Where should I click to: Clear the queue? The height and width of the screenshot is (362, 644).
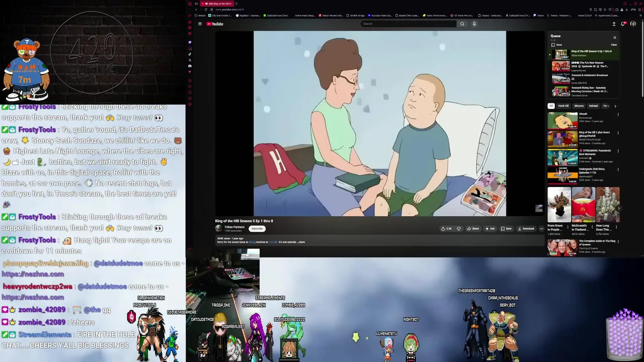(x=614, y=45)
